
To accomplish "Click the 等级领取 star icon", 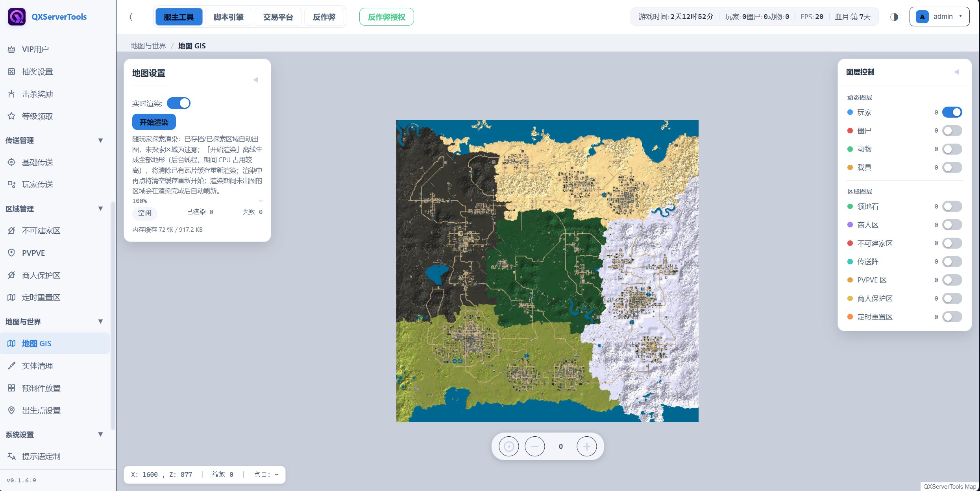I will click(x=11, y=116).
